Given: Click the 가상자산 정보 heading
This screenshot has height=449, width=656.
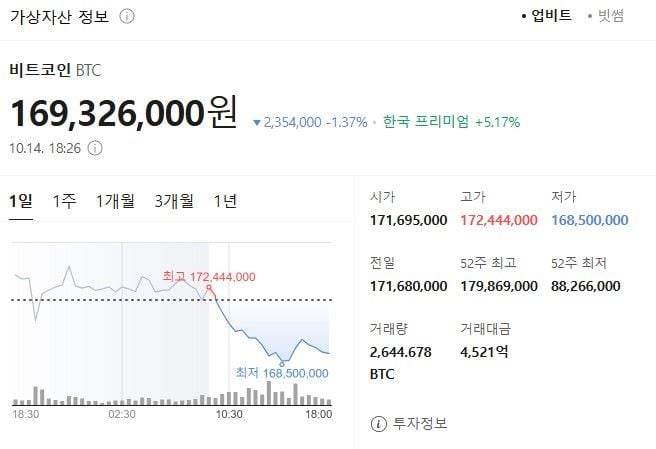Looking at the screenshot, I should [59, 17].
